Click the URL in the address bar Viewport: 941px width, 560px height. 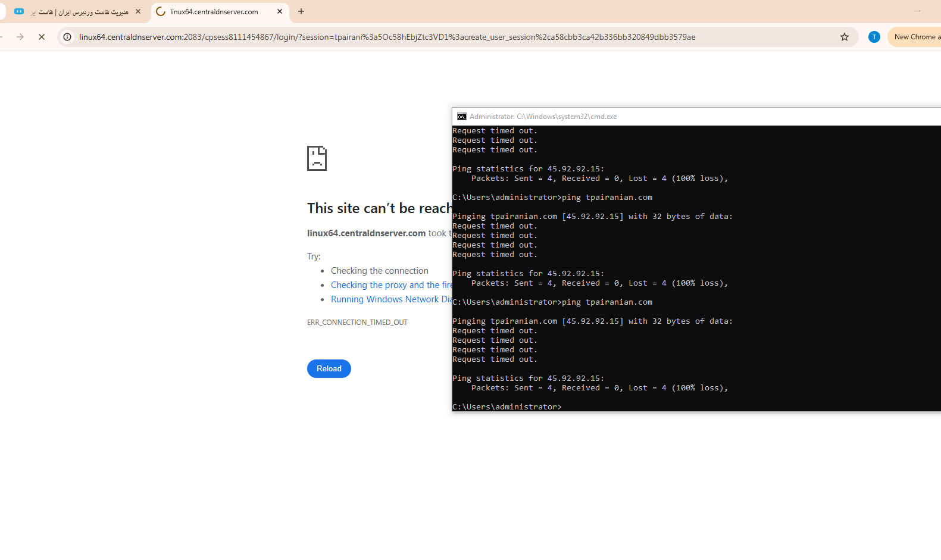pos(387,37)
